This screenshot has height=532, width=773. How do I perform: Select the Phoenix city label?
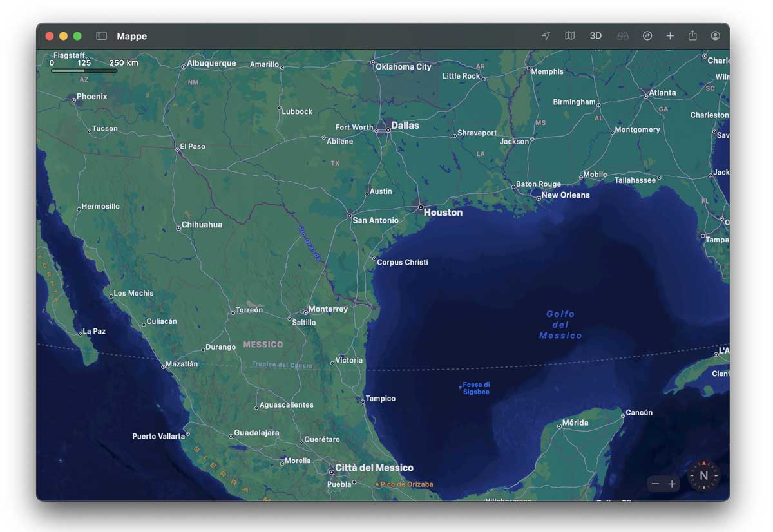92,97
